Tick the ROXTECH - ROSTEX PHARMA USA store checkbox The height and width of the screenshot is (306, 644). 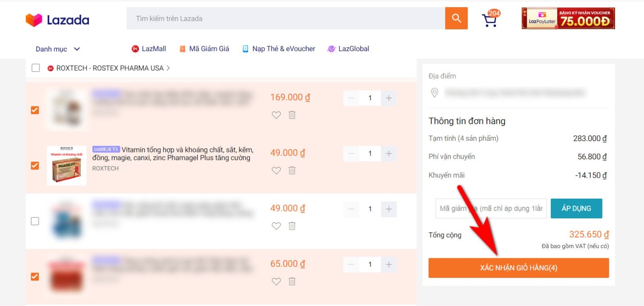36,68
